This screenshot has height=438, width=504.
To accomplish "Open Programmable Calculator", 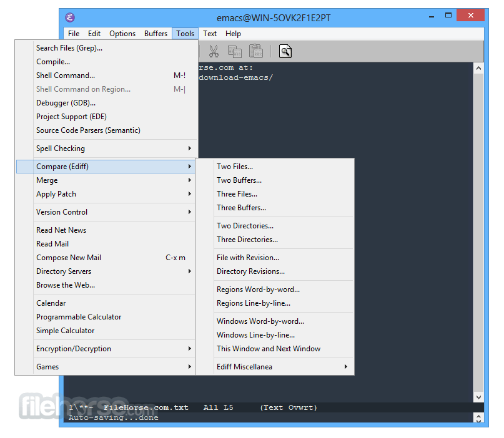I will pyautogui.click(x=106, y=317).
